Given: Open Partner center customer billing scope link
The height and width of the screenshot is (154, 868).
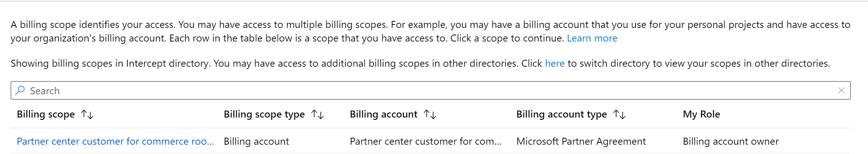Looking at the screenshot, I should (x=115, y=142).
